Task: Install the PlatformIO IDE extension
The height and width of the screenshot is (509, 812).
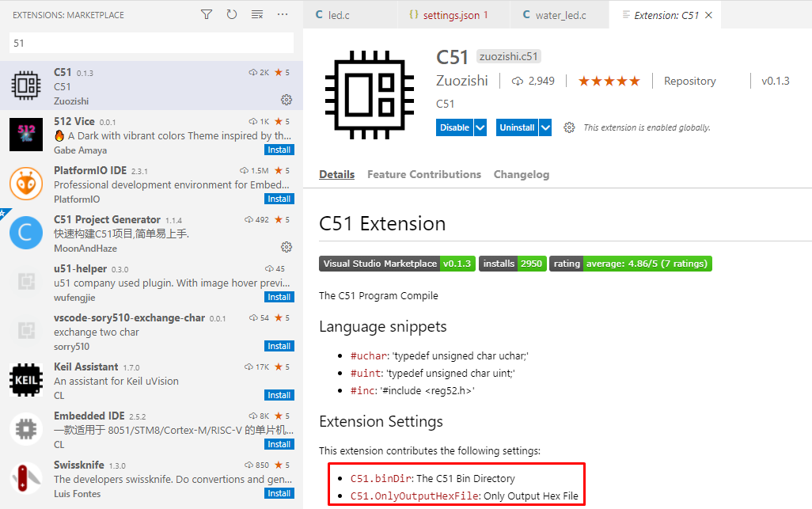Action: (279, 198)
